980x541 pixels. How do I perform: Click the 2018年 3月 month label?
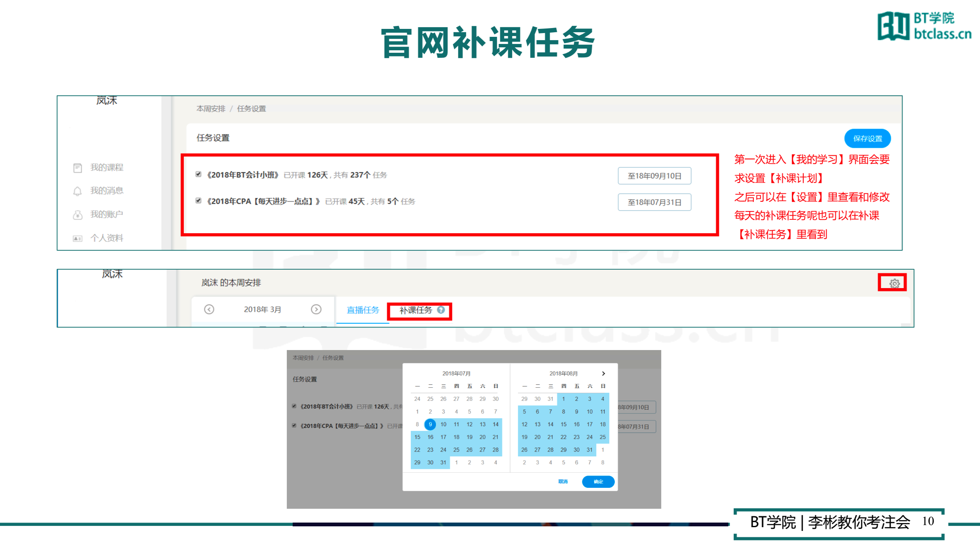coord(263,309)
